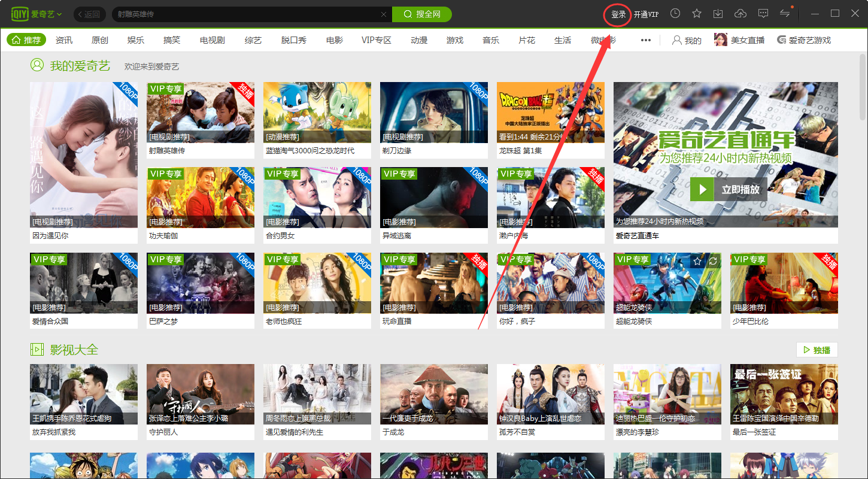Open the 老师也疯狂 thumbnail
This screenshot has height=479, width=868.
tap(317, 283)
